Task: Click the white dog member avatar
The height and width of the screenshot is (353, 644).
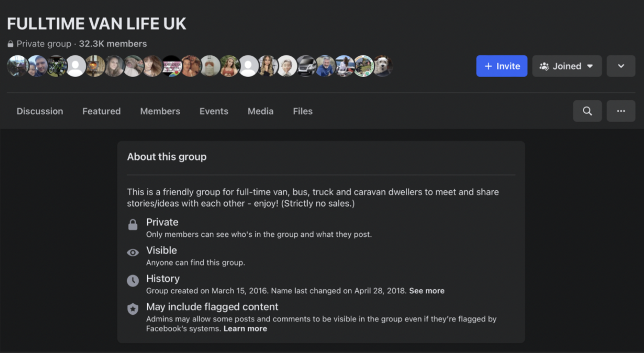Action: pyautogui.click(x=382, y=66)
